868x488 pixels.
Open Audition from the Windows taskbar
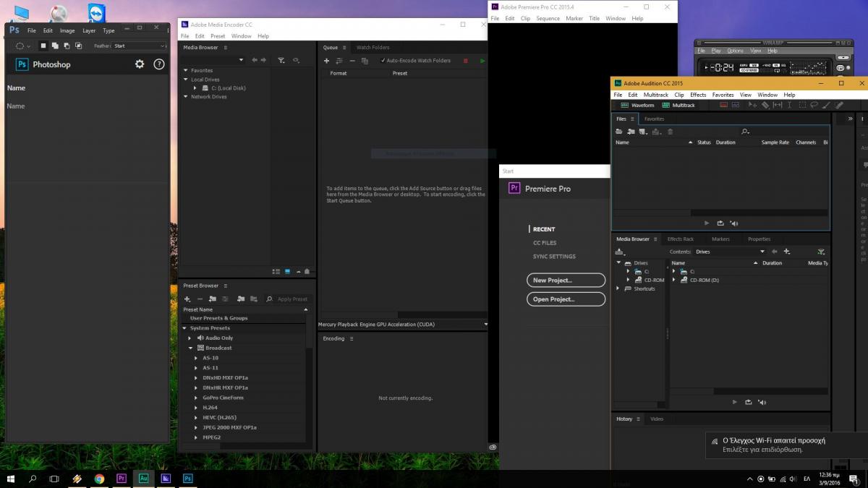[143, 478]
